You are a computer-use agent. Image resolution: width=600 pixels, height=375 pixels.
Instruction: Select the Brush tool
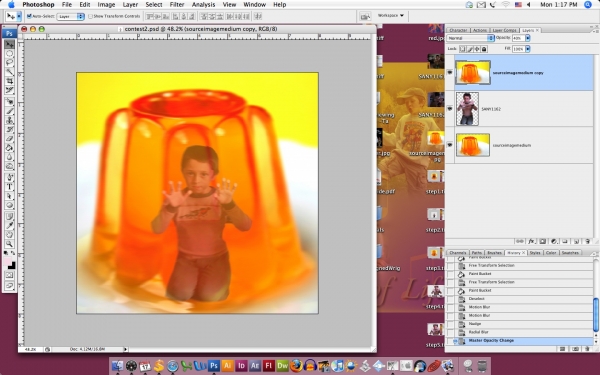tap(10, 111)
